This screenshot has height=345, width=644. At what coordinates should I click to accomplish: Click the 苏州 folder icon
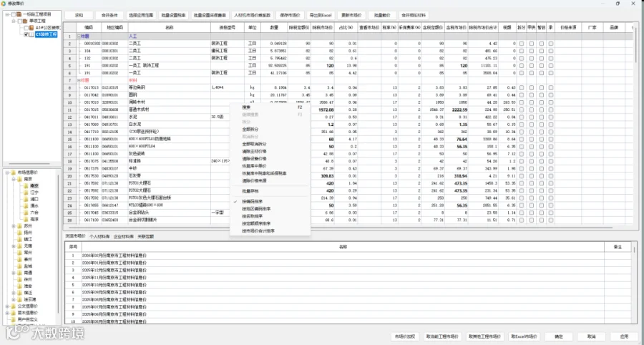pos(19,226)
